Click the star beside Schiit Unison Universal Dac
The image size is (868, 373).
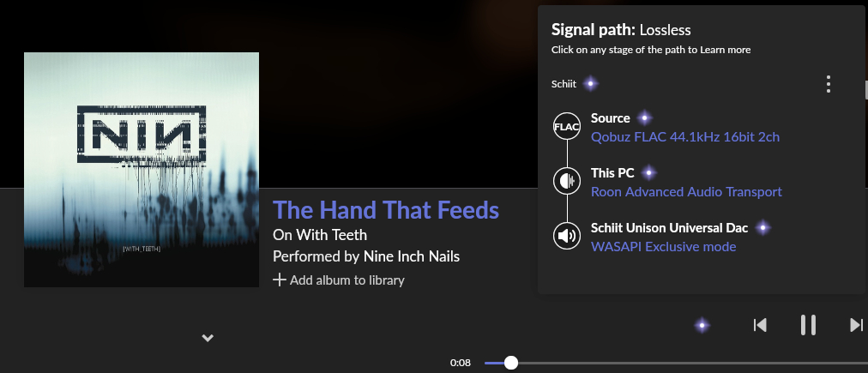(x=763, y=228)
